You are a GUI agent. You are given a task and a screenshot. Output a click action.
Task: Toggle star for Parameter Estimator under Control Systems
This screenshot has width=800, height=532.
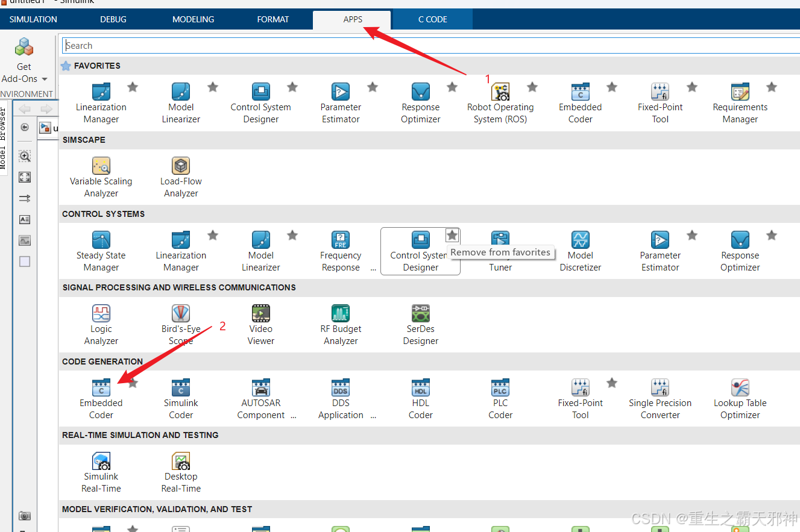tap(692, 235)
